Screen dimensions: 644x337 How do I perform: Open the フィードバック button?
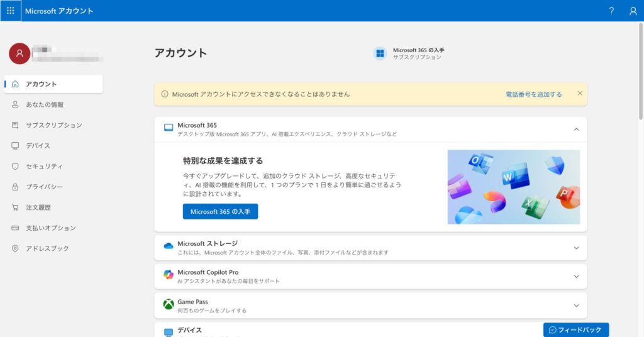(x=576, y=329)
